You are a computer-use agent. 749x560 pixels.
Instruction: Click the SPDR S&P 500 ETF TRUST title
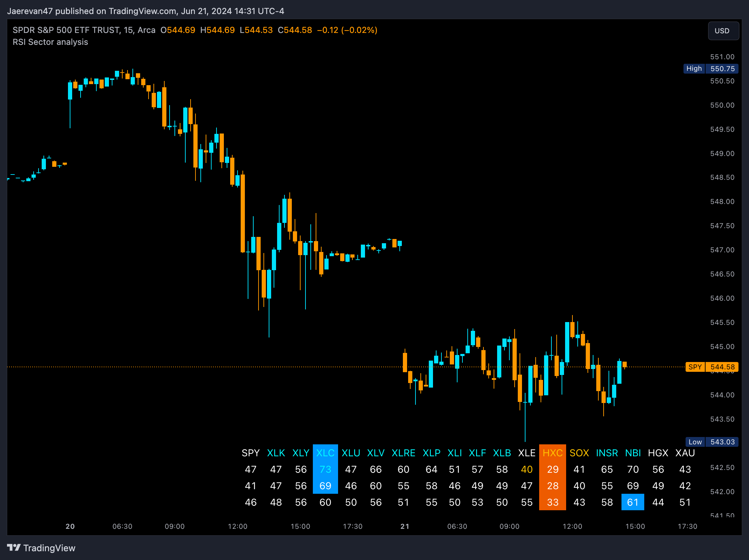coord(67,30)
